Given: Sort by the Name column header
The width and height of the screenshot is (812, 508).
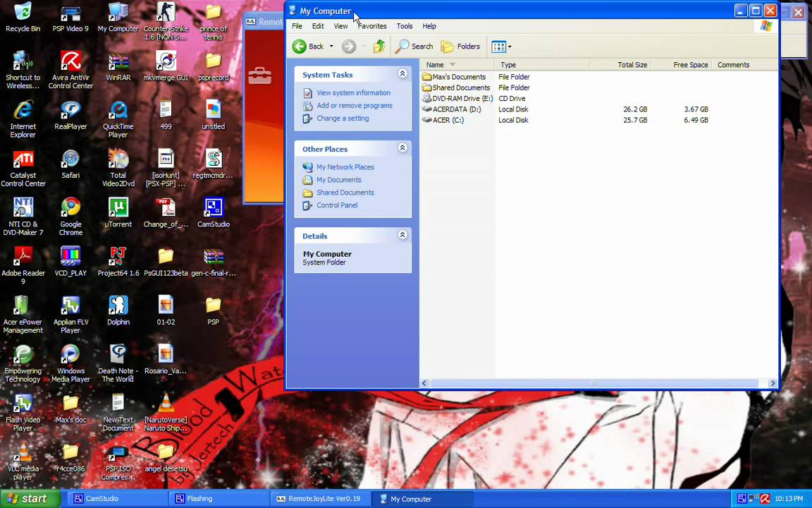Looking at the screenshot, I should tap(457, 65).
